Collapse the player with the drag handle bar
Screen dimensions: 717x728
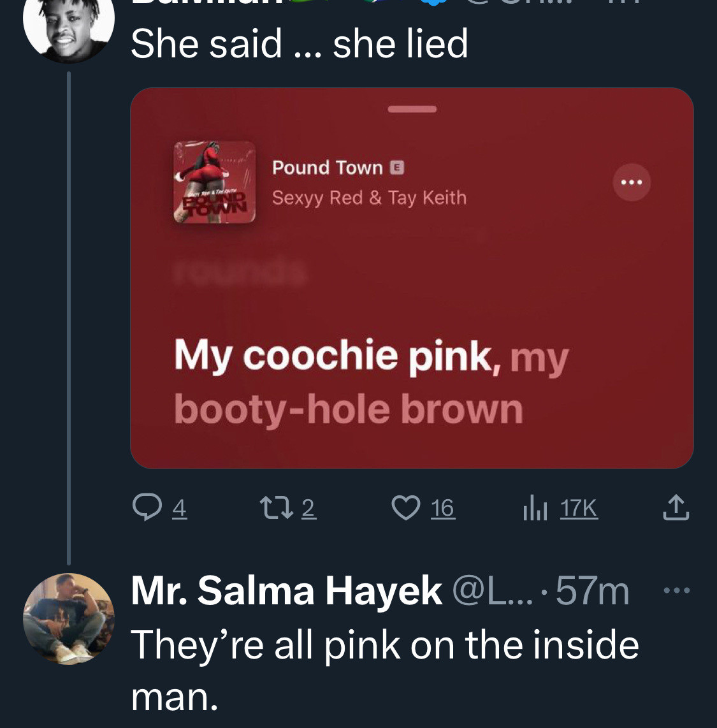point(412,109)
